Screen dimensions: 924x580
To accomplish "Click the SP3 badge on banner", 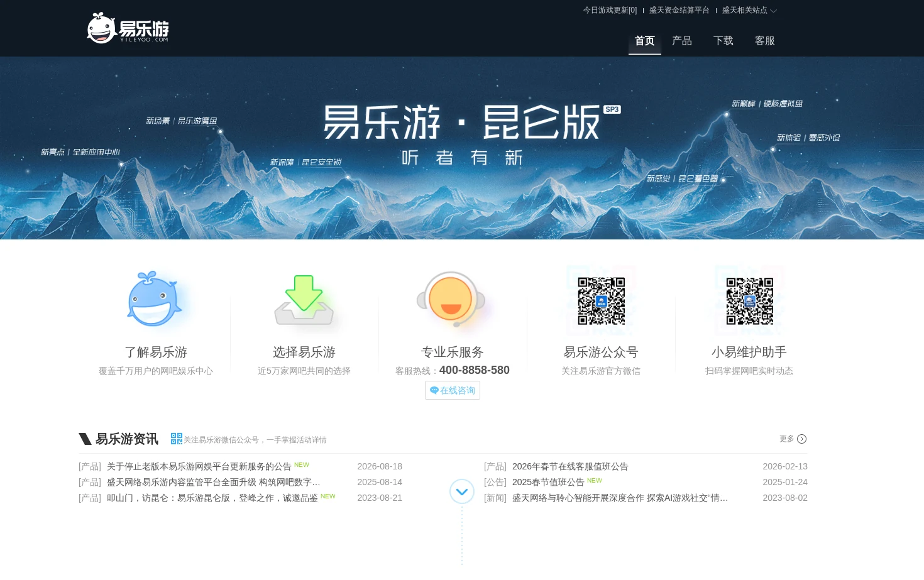I will pos(612,109).
